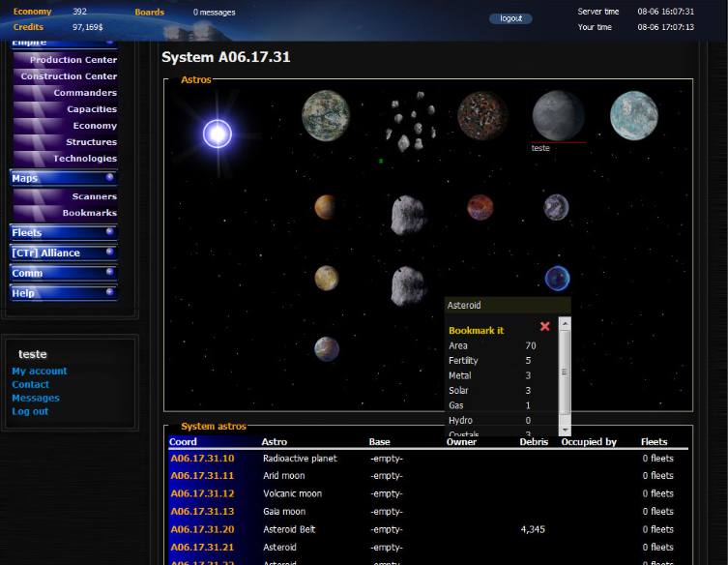Open coordinate A06.17.31.10
The width and height of the screenshot is (728, 565).
202,459
